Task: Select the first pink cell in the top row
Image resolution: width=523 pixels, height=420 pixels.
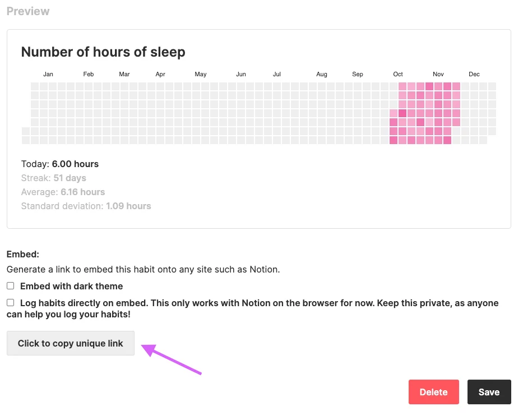Action: (402, 86)
